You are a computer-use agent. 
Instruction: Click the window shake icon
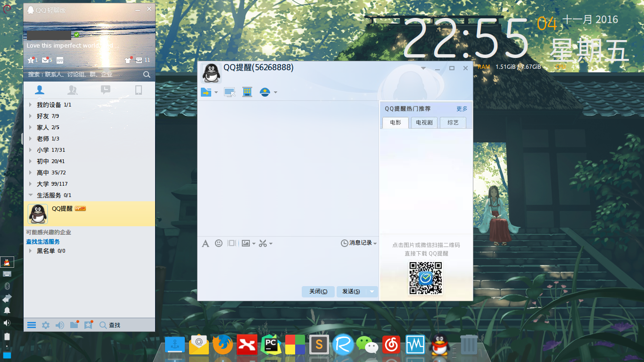[x=231, y=243]
